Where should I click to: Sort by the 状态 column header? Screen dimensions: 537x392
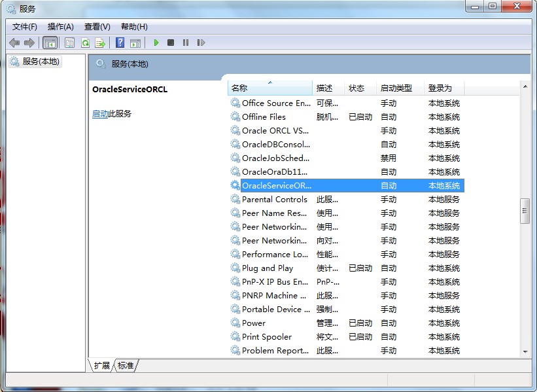coord(360,88)
